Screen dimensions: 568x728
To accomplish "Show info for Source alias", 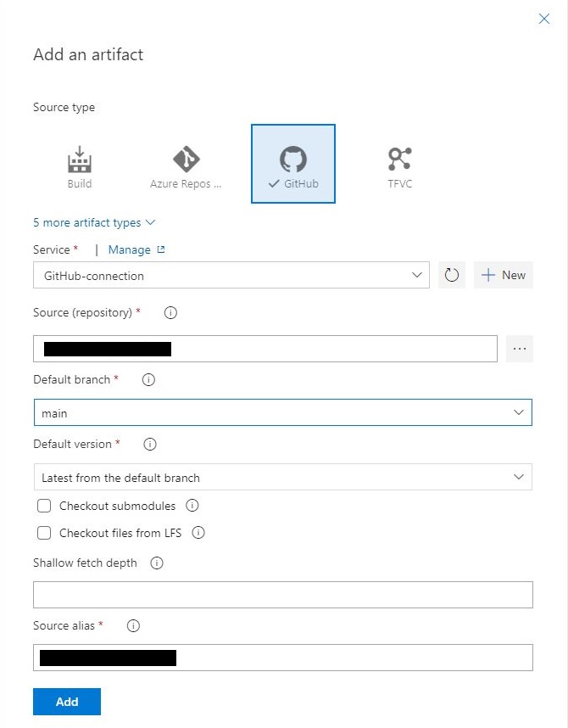I will pos(133,626).
